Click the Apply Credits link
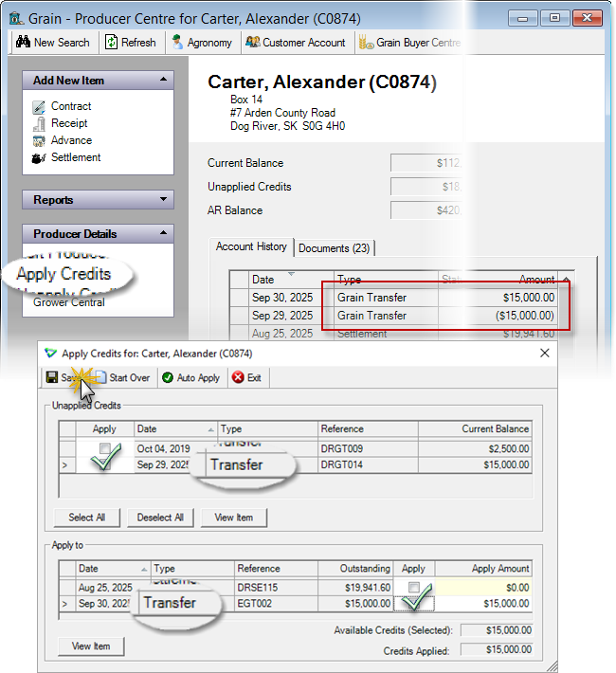Screen dimensions: 616x673 coord(63,274)
